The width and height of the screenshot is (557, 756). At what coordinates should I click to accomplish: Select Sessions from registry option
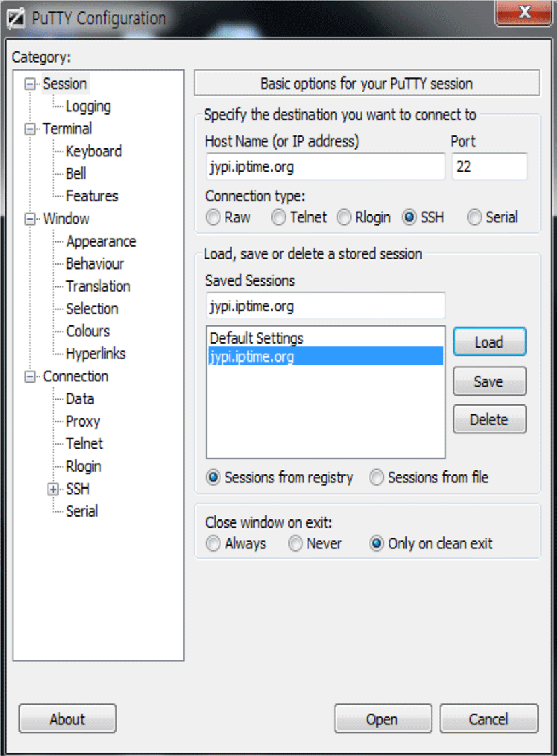tap(213, 477)
